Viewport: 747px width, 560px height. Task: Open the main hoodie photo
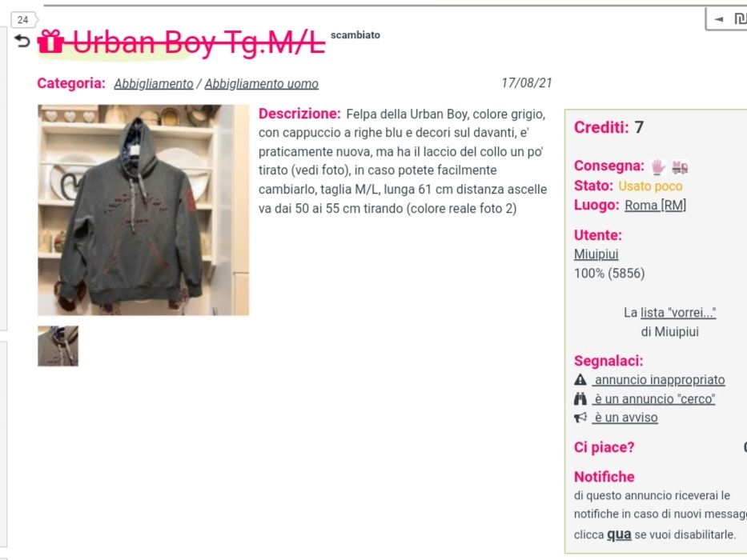pyautogui.click(x=143, y=210)
